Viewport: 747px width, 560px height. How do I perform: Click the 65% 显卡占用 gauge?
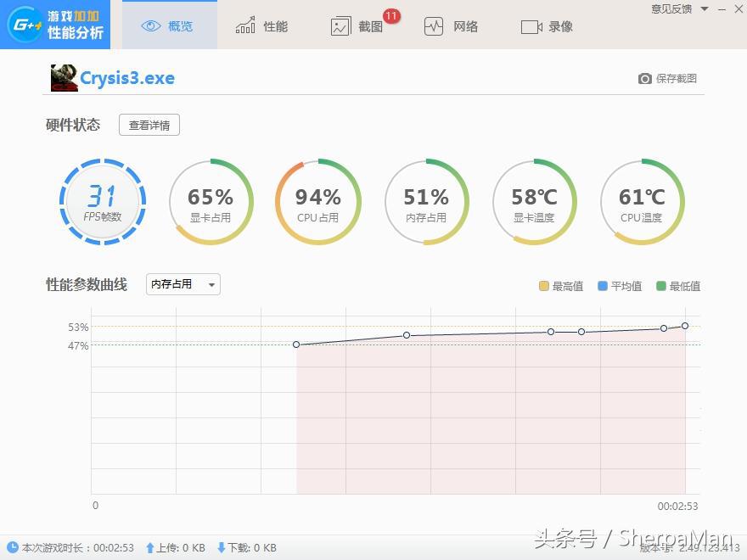(x=211, y=202)
